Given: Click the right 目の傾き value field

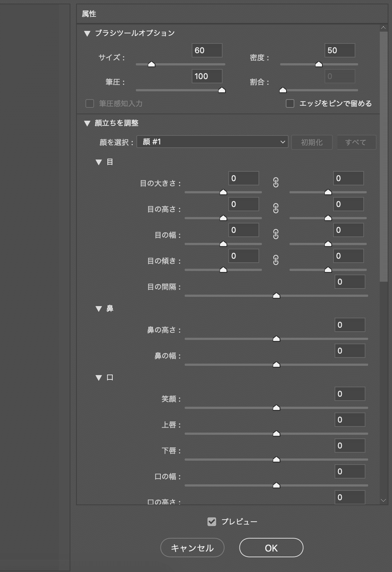Looking at the screenshot, I should [x=349, y=256].
